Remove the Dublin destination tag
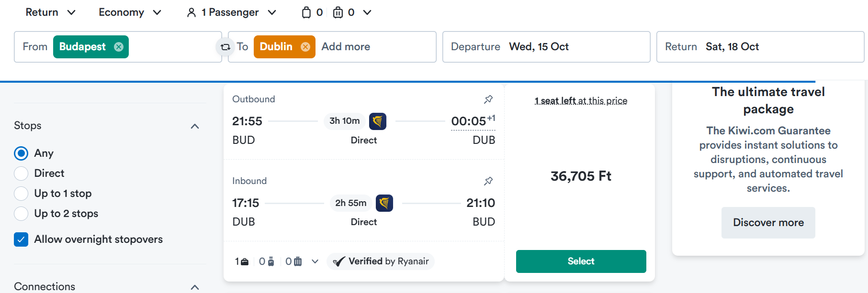Screen dimensions: 868x293 (x=305, y=47)
